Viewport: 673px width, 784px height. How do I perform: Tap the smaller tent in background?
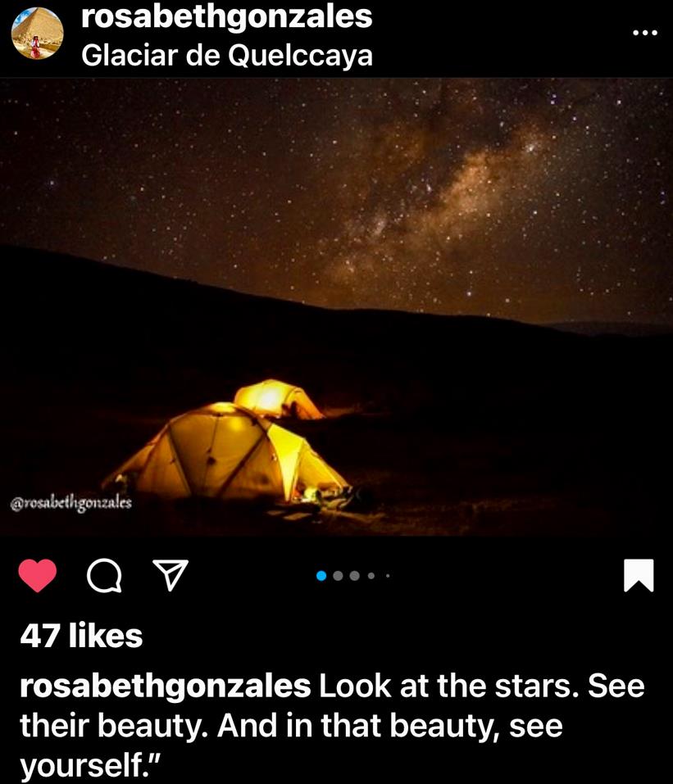click(x=278, y=398)
